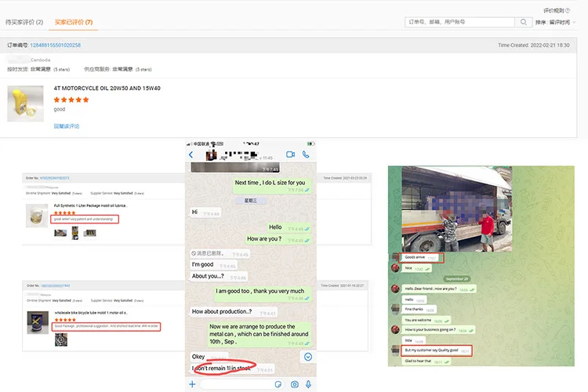
Task: Tap the sticker icon in message field
Action: pos(278,384)
